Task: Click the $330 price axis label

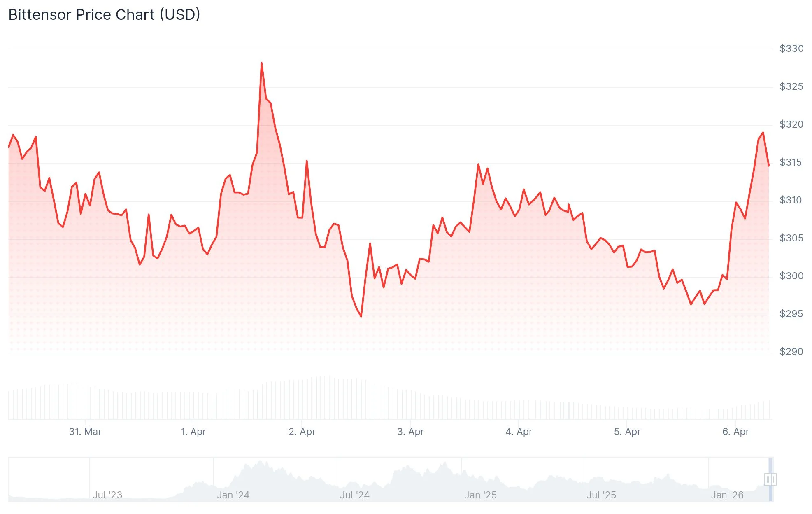Action: tap(791, 49)
